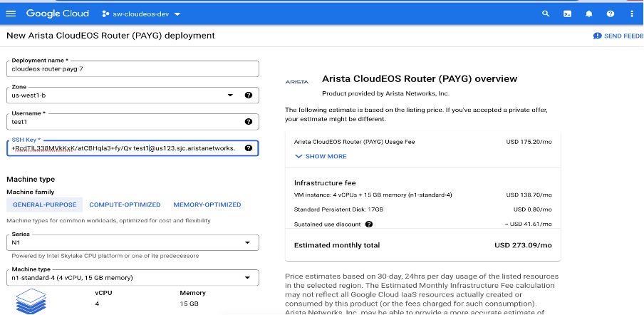The height and width of the screenshot is (315, 644).
Task: Click the page title New Arista CloudEOS Router
Action: [x=110, y=36]
